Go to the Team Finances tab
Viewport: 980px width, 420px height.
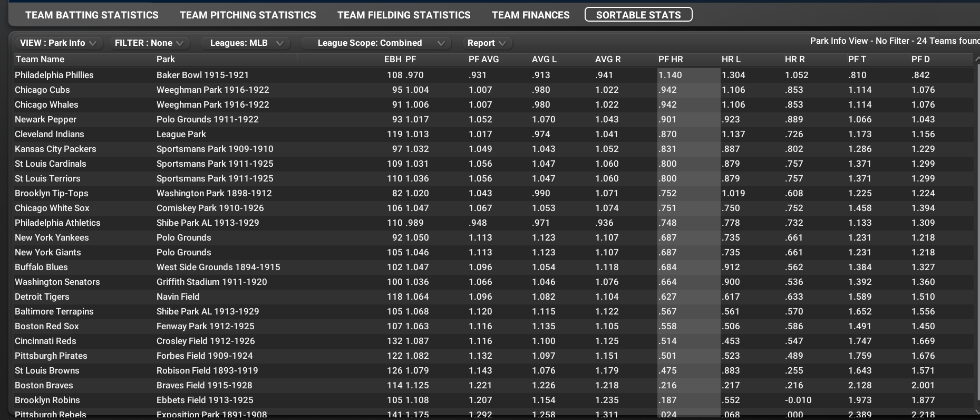point(530,15)
